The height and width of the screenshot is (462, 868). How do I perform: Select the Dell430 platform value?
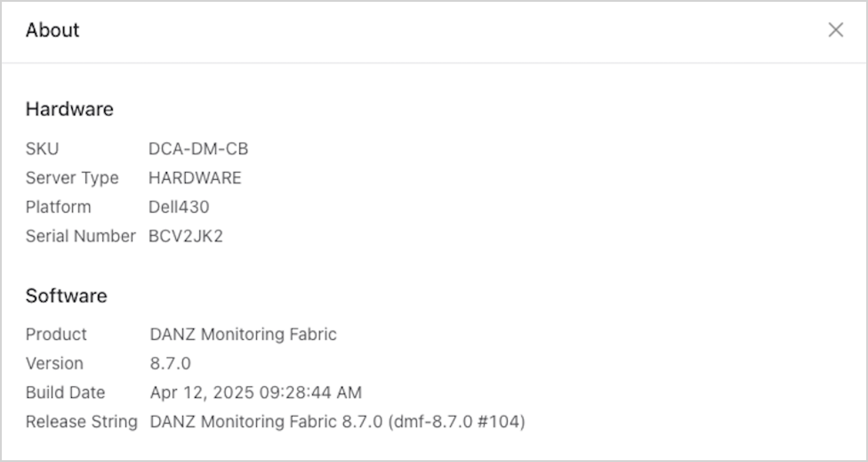coord(179,207)
